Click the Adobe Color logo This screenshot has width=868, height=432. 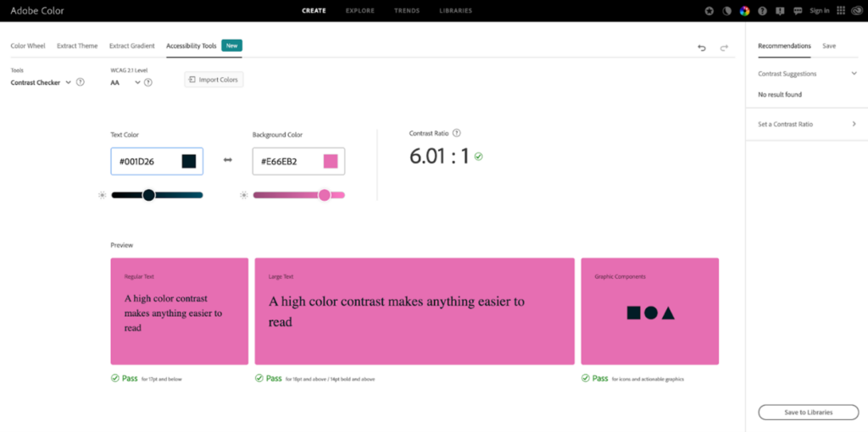(x=37, y=10)
